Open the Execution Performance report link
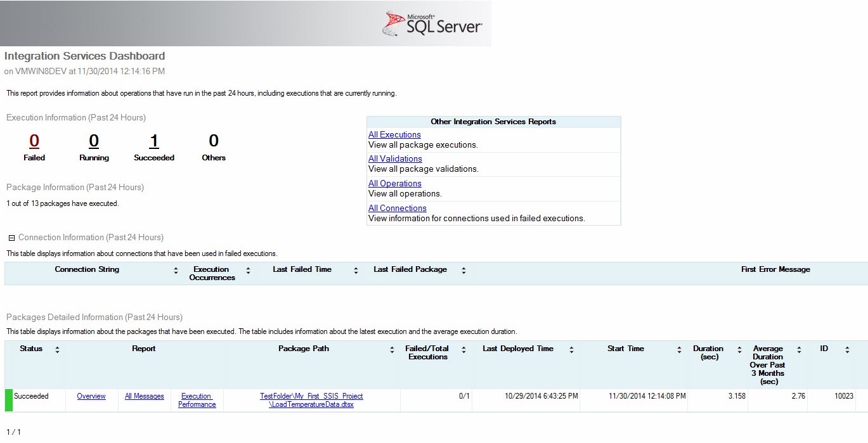 (197, 400)
